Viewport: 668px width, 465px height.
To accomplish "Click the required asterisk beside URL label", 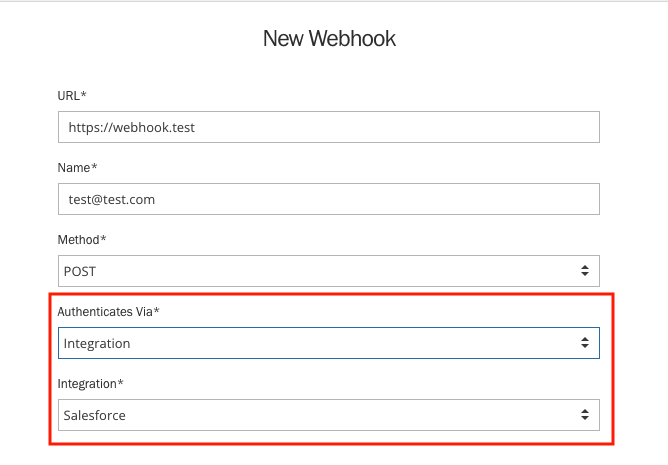I will click(x=84, y=95).
